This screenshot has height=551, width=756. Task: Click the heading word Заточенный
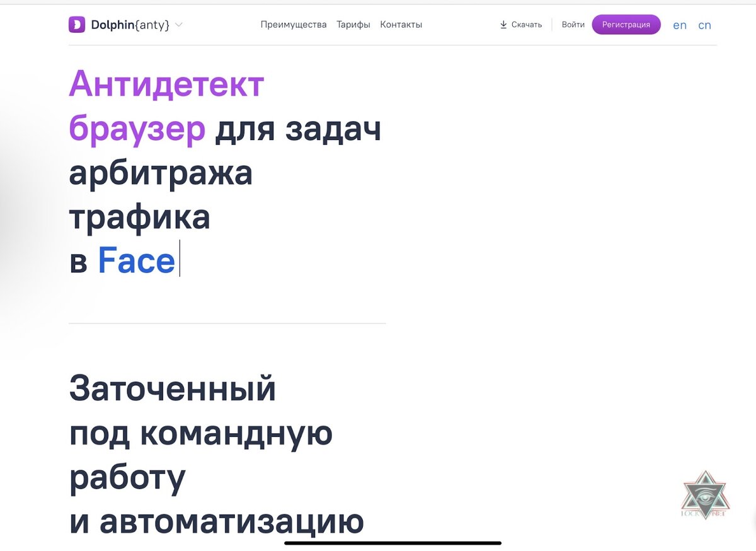(173, 388)
